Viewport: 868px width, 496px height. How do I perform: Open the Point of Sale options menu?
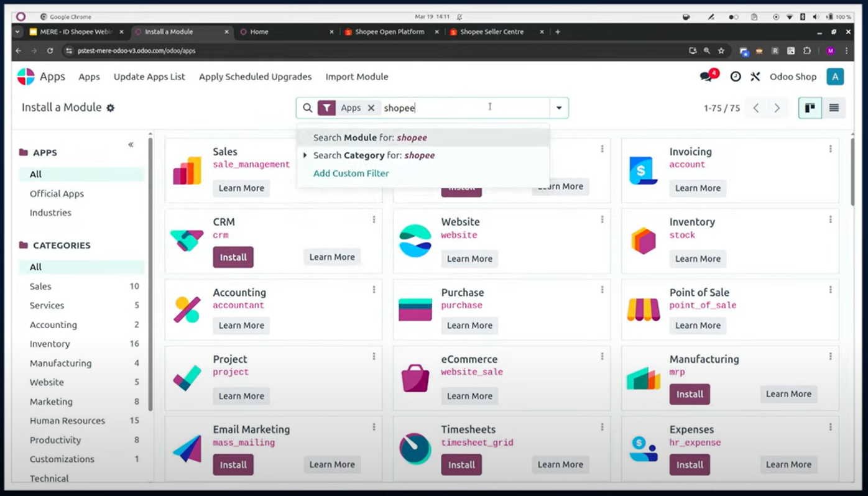pos(830,290)
